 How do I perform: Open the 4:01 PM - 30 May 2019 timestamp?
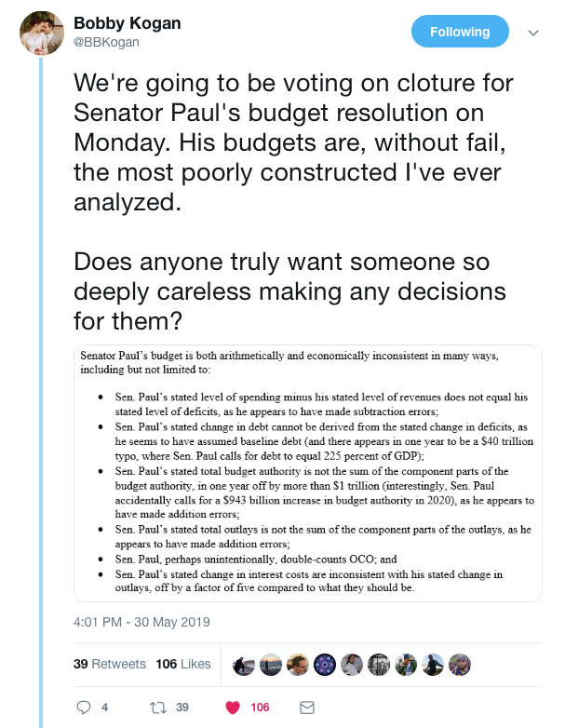(141, 622)
